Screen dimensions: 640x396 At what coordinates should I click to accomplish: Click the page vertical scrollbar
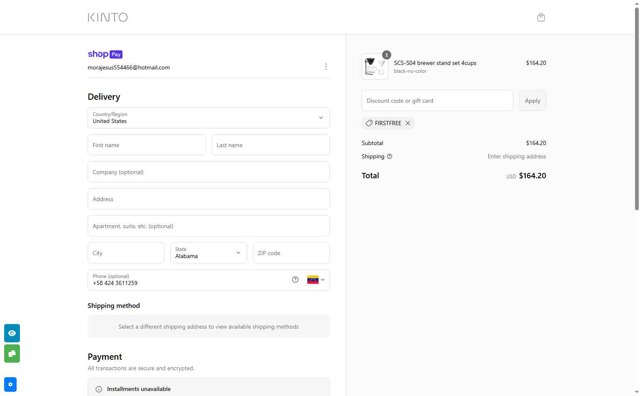[637, 108]
